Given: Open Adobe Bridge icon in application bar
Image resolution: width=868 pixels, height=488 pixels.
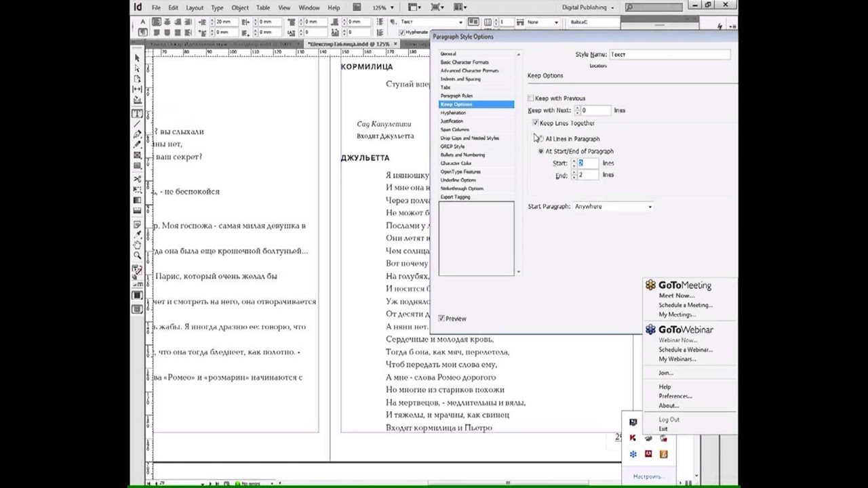Looking at the screenshot, I should coord(357,7).
